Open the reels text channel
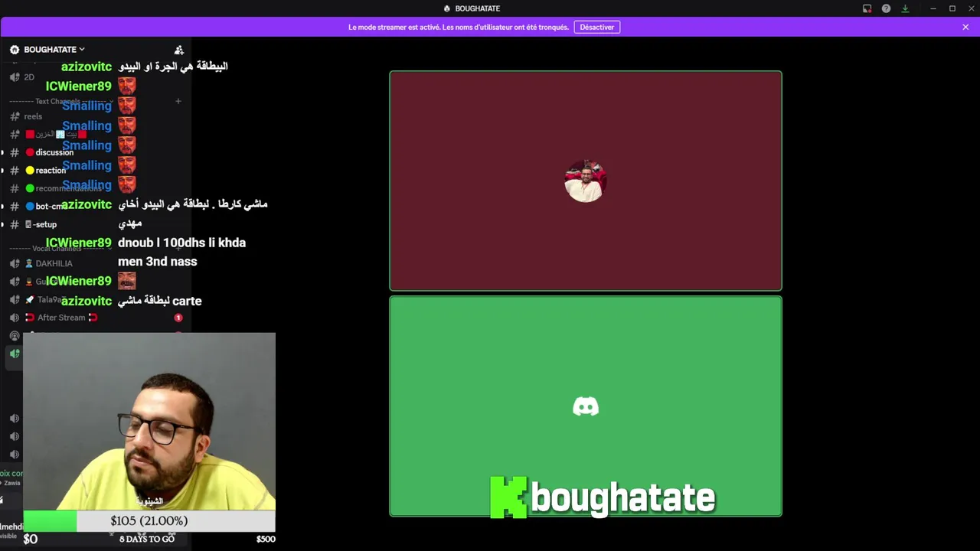The height and width of the screenshot is (551, 980). tap(33, 116)
